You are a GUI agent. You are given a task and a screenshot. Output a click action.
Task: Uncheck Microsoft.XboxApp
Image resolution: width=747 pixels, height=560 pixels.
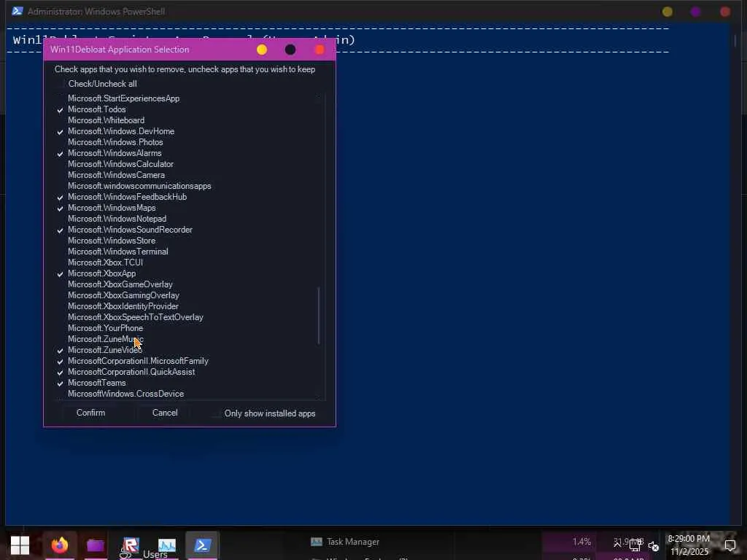point(60,274)
